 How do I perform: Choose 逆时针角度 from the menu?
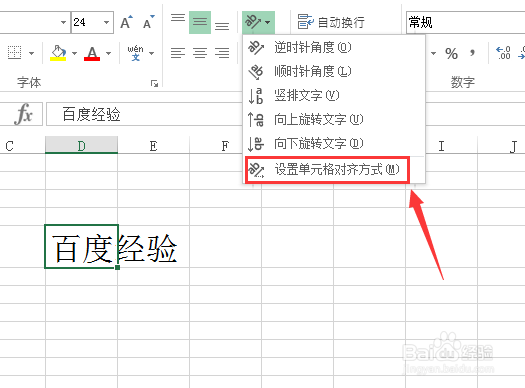click(x=334, y=47)
